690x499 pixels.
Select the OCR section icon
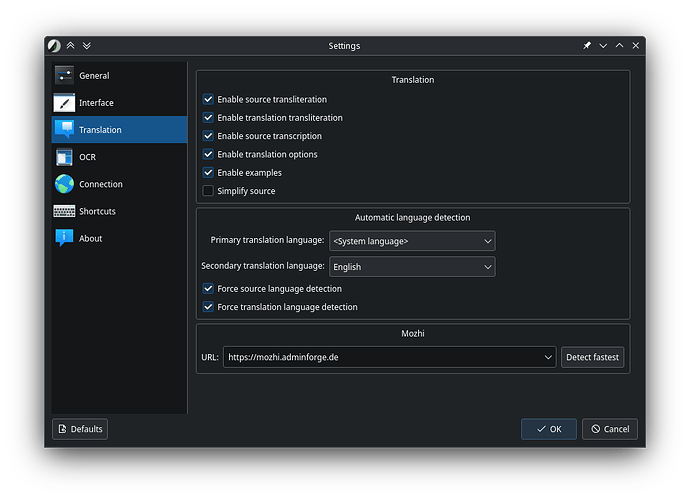[64, 157]
